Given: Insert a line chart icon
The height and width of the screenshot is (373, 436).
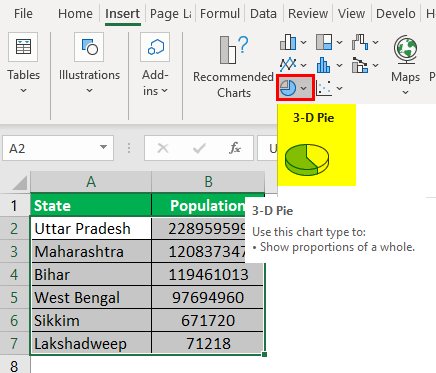Looking at the screenshot, I should point(288,65).
